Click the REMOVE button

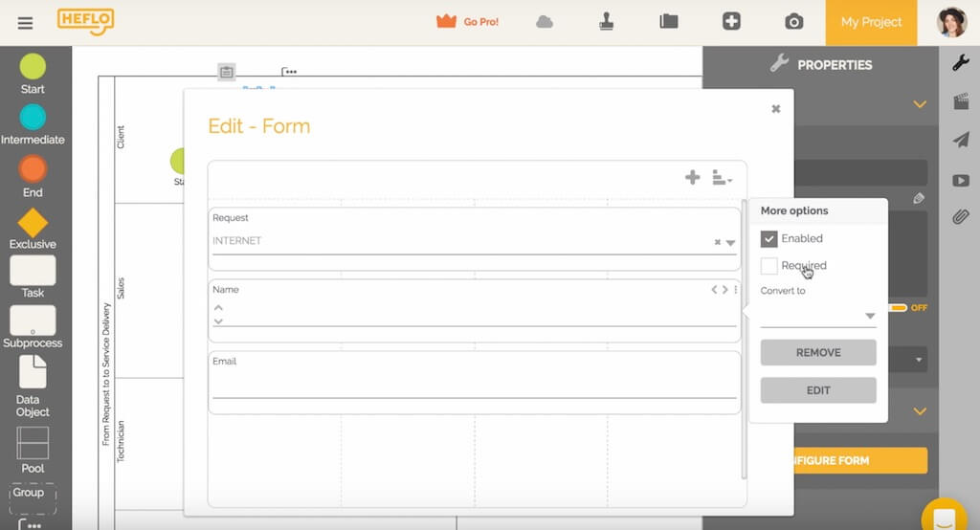[818, 352]
